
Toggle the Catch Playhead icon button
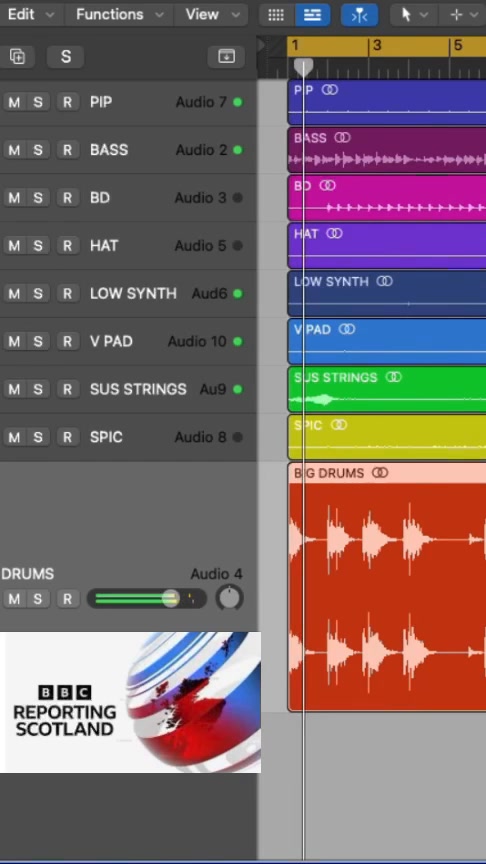(359, 15)
